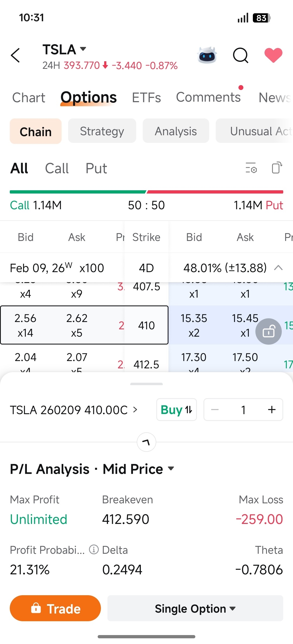Screen dimensions: 293x644
Task: Tap the rotate screen icon
Action: point(277,168)
